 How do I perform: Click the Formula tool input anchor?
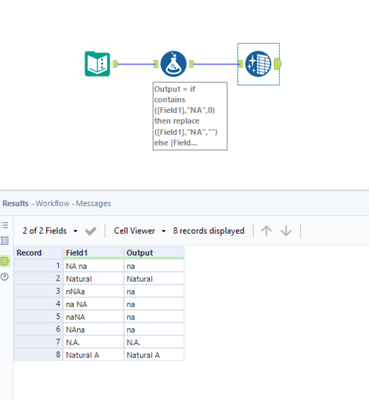pos(155,64)
